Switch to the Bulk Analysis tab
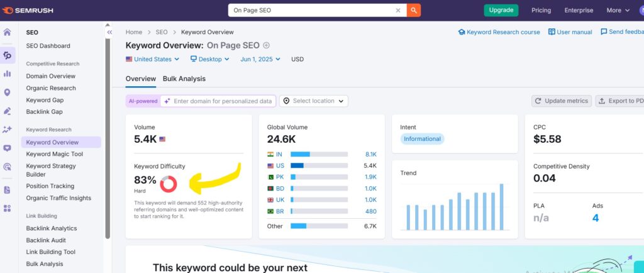The width and height of the screenshot is (644, 273). 184,79
